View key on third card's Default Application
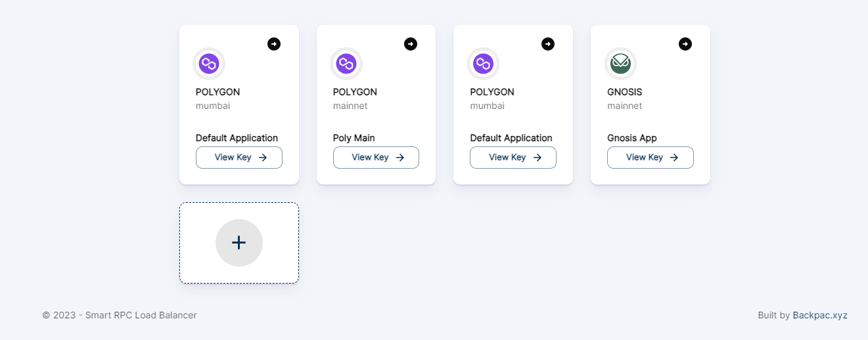Viewport: 868px width, 340px height. tap(513, 158)
